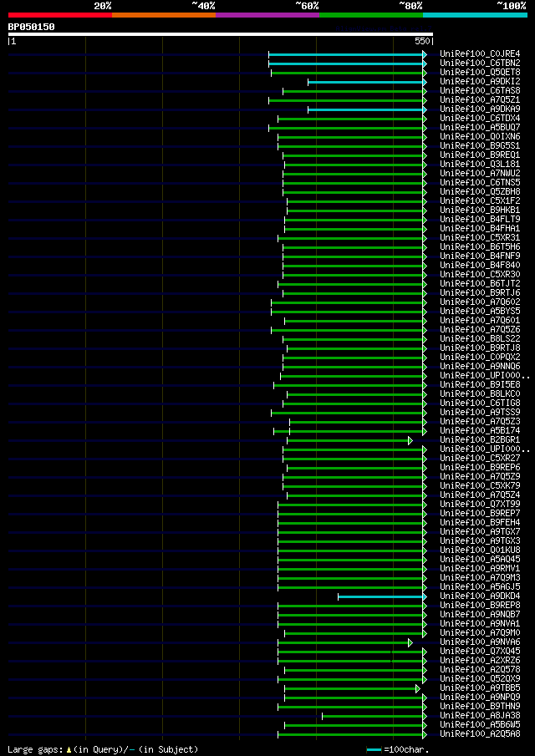Select the UniRef100_B9G5S1 label
This screenshot has height=756, width=535.
click(480, 145)
